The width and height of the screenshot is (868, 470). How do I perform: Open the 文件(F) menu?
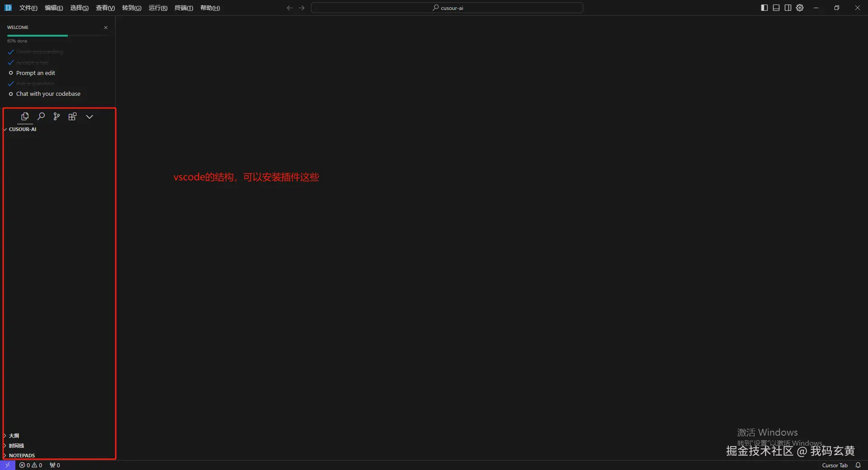[x=28, y=8]
